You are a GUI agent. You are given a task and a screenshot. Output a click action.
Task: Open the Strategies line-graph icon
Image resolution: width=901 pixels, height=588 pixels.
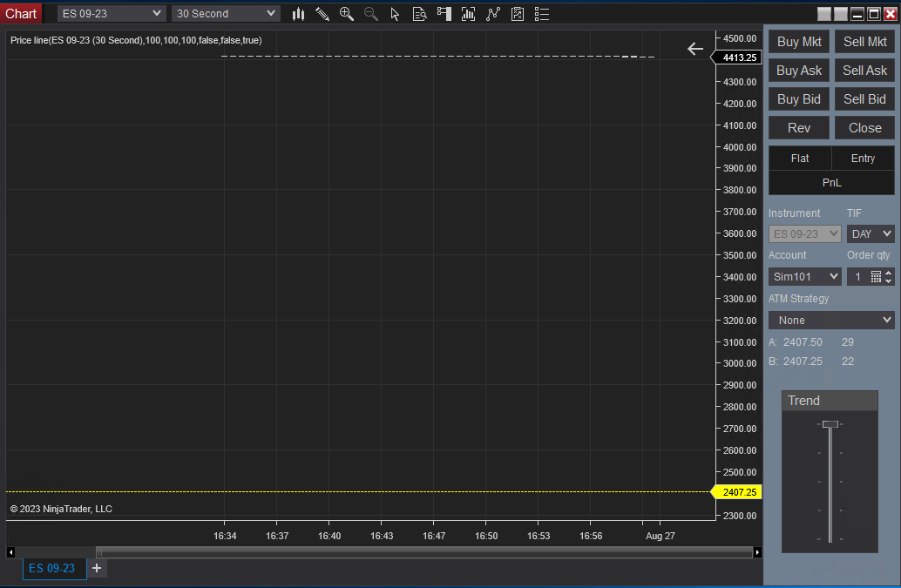[493, 14]
